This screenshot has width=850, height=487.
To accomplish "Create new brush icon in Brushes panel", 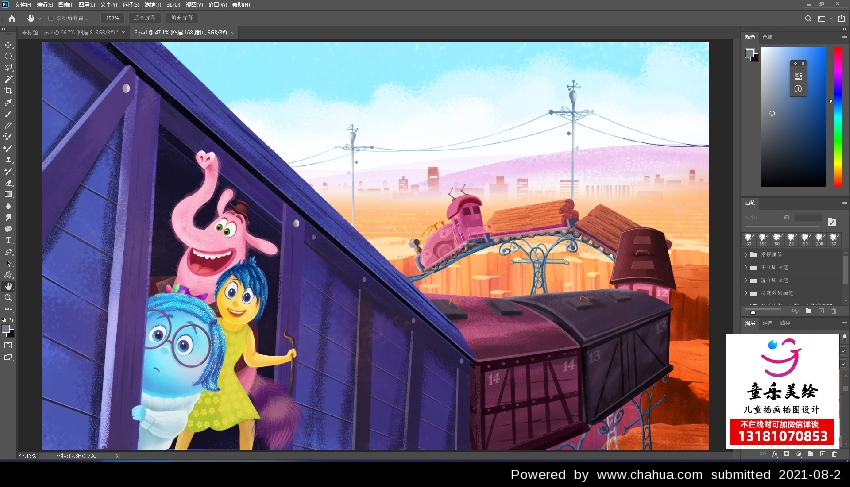I will [821, 311].
